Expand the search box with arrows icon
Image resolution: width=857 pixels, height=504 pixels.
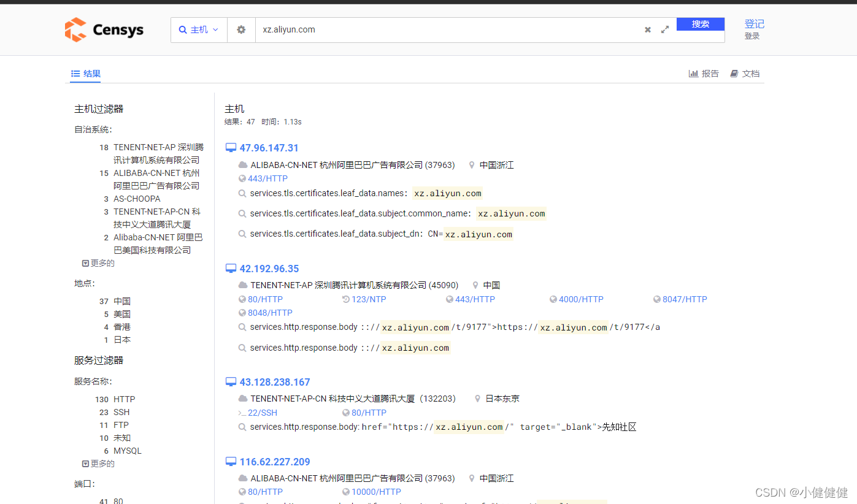[665, 29]
